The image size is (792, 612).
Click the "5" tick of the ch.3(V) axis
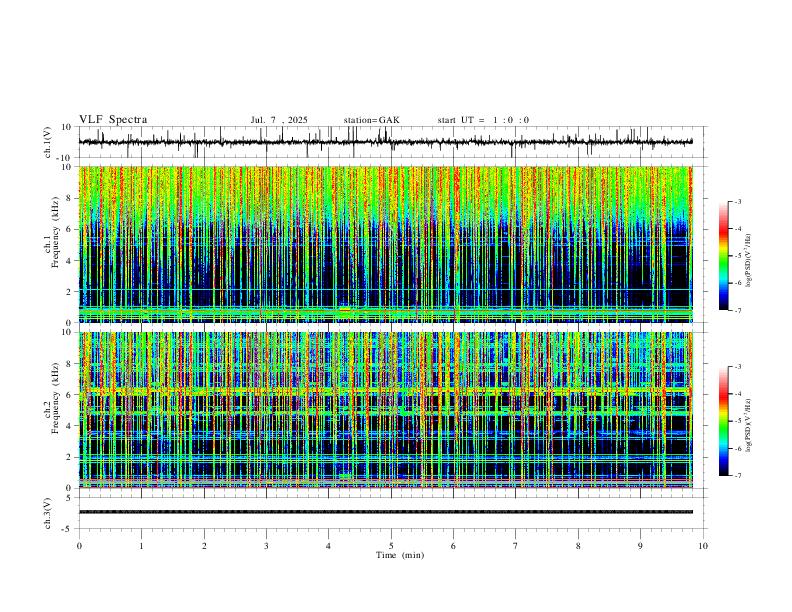point(69,498)
